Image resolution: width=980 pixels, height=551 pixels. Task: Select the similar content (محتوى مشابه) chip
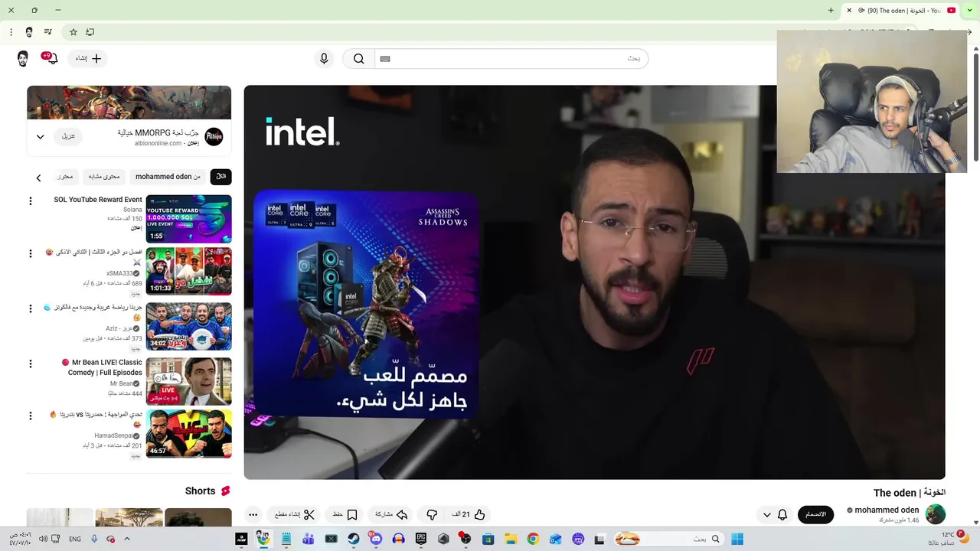coord(104,177)
